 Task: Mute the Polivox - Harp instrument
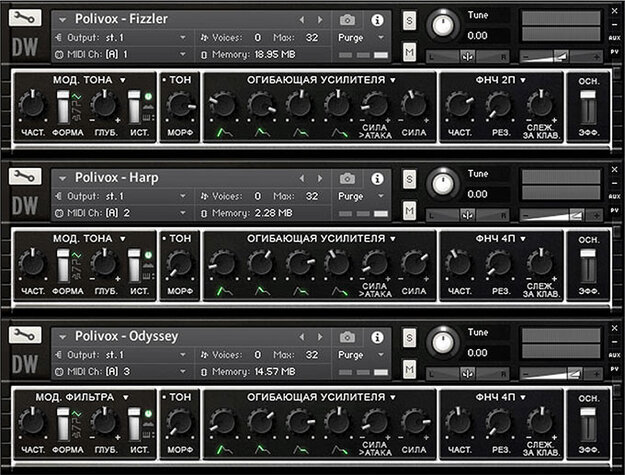[409, 210]
